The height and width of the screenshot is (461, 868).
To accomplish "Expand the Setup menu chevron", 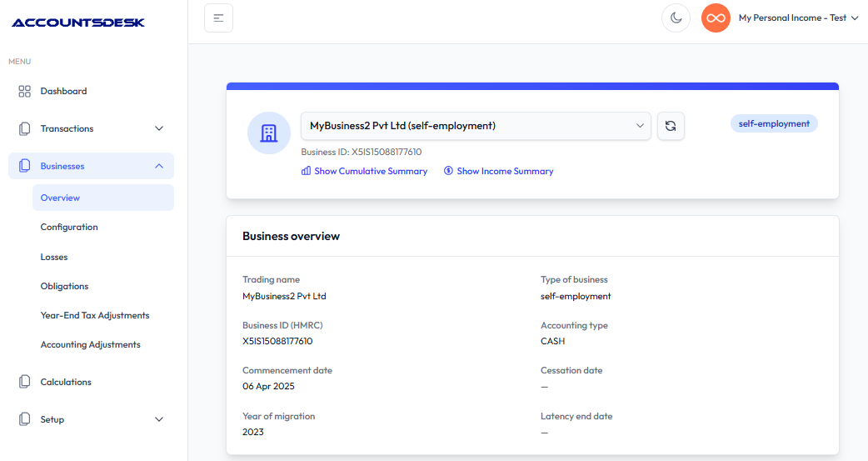I will (x=159, y=419).
